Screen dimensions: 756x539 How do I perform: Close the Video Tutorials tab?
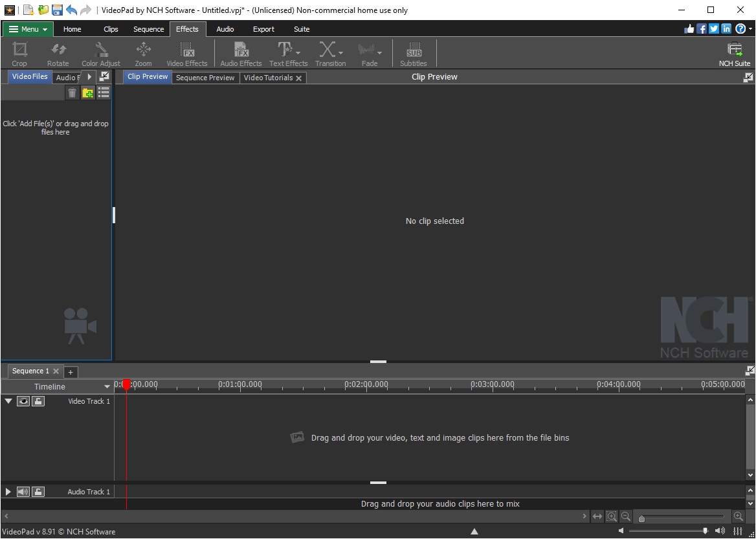(x=299, y=78)
